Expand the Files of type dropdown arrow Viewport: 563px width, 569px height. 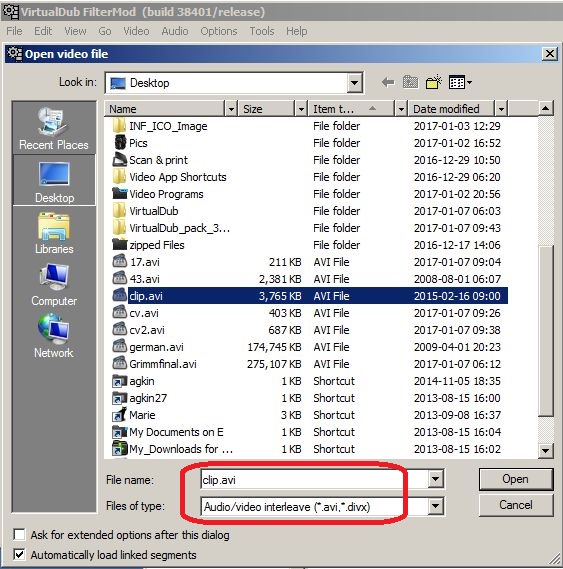click(436, 506)
